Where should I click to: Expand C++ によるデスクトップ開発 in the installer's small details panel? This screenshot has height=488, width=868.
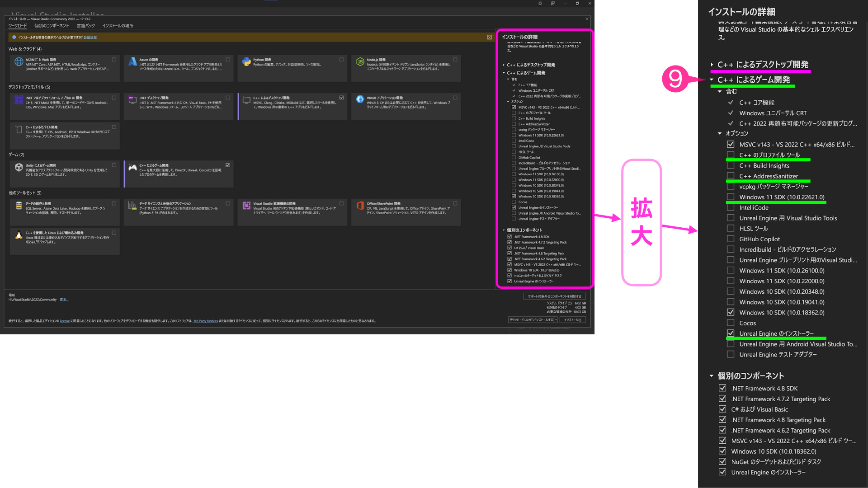pyautogui.click(x=504, y=65)
